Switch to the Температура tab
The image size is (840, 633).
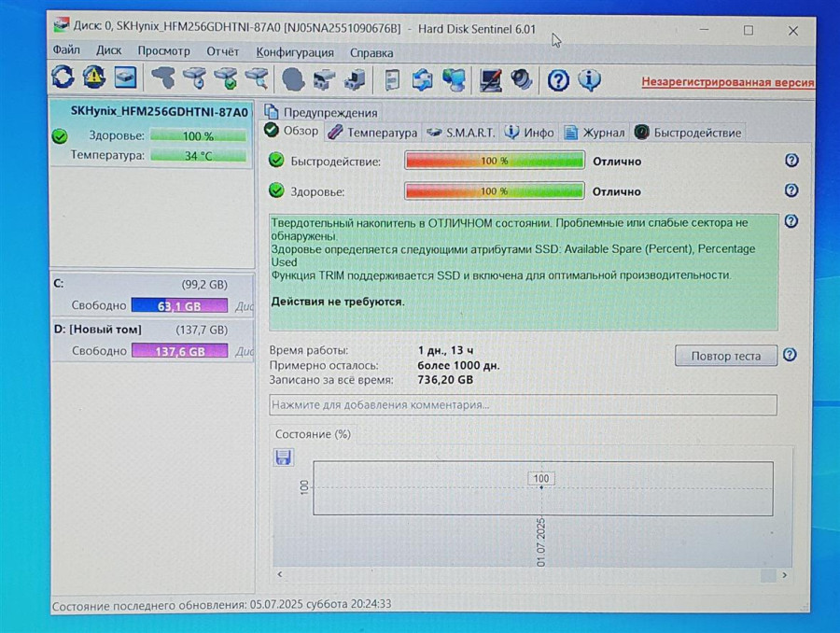(372, 133)
